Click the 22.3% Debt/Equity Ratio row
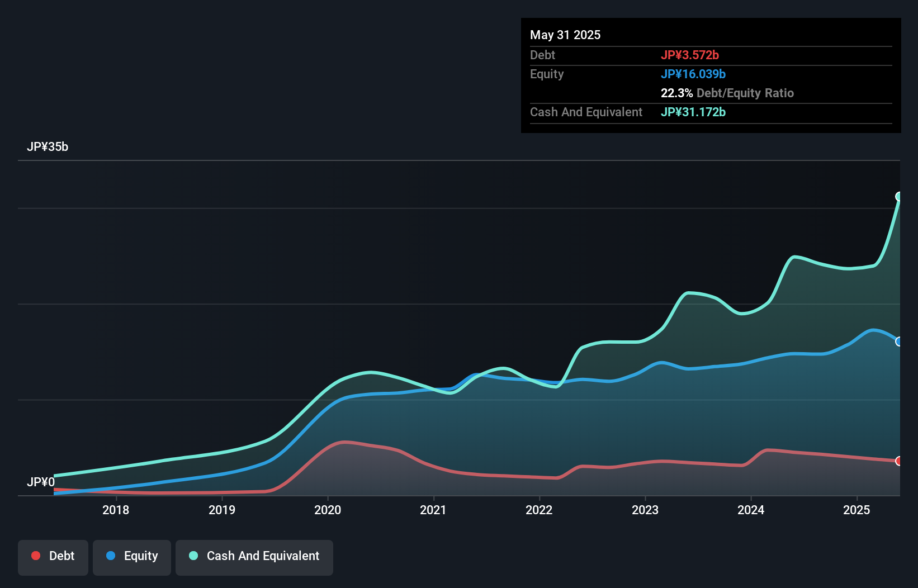Viewport: 918px width, 588px height. pyautogui.click(x=727, y=93)
